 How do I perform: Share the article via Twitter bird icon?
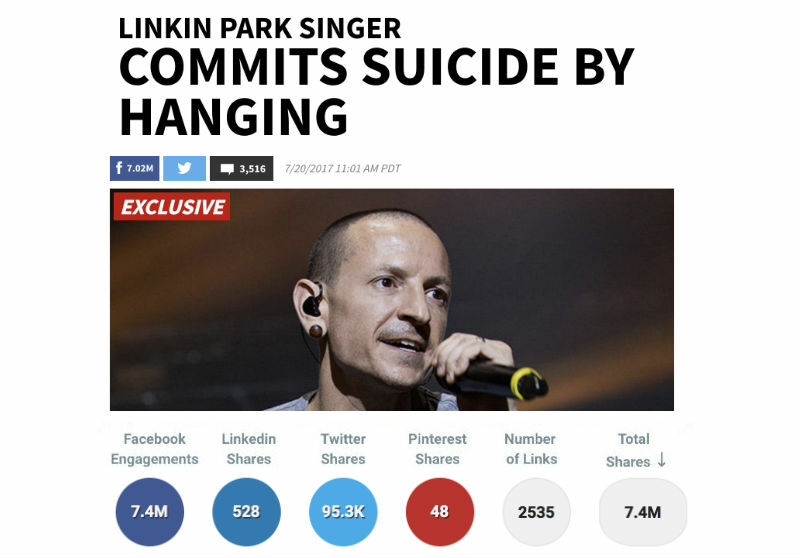point(184,168)
